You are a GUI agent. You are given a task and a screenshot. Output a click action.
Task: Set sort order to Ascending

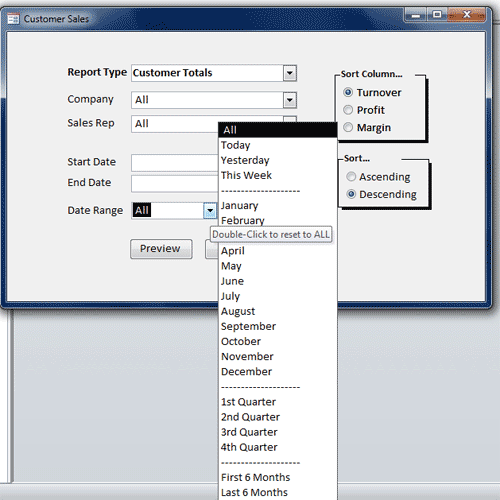[x=351, y=176]
